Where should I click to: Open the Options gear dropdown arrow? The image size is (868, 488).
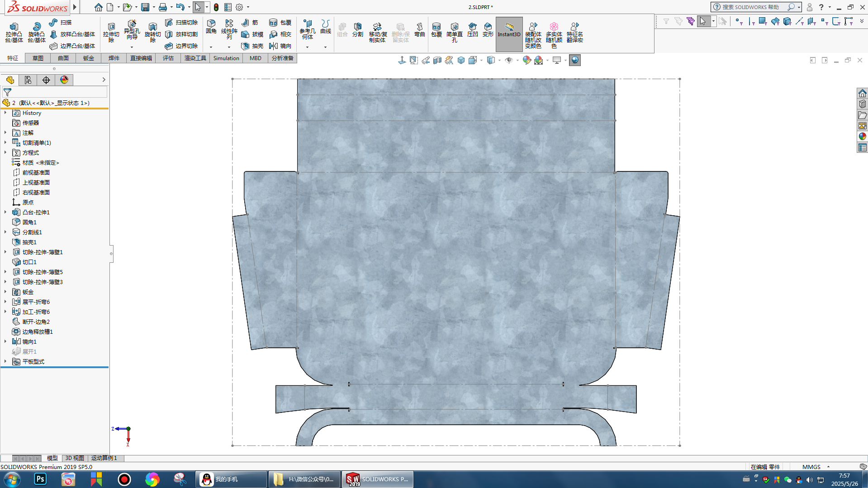248,7
